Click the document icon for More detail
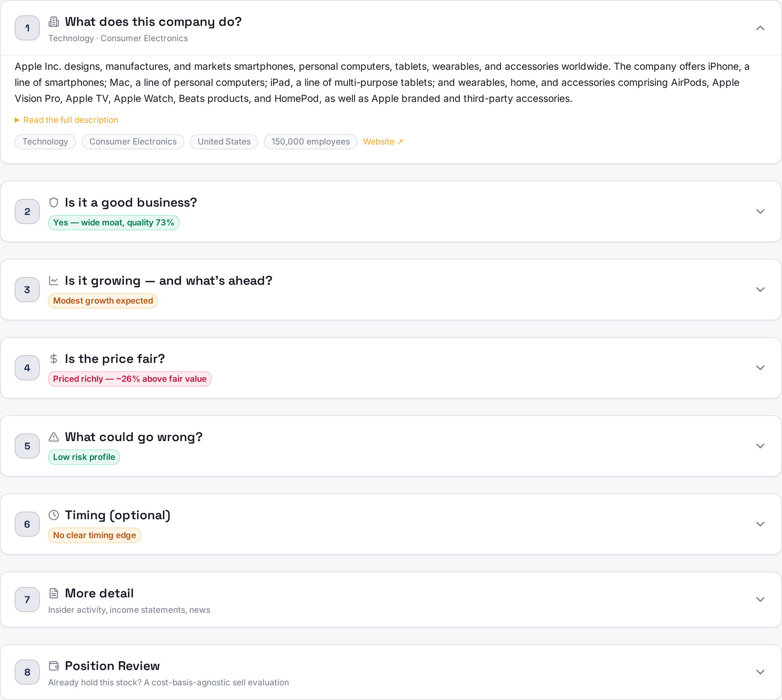Image resolution: width=782 pixels, height=700 pixels. (x=54, y=594)
